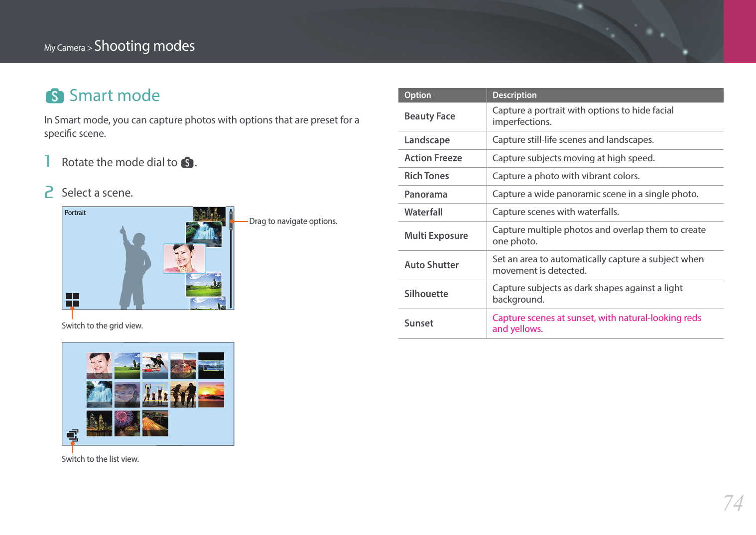Click the 'Portrait' label on the camera screen
Image resolution: width=756 pixels, height=535 pixels.
pos(75,213)
